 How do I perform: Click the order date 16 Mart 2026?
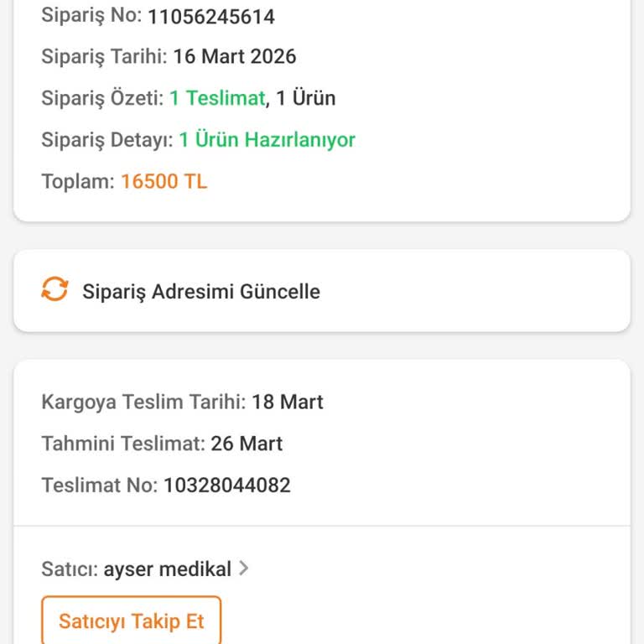pyautogui.click(x=235, y=57)
